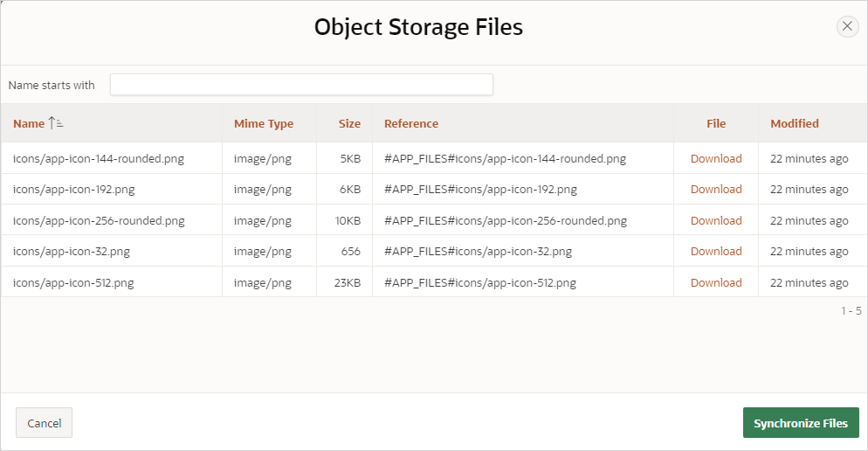Viewport: 868px width, 451px height.
Task: Download icons/app-icon-512.png file
Action: pyautogui.click(x=716, y=282)
